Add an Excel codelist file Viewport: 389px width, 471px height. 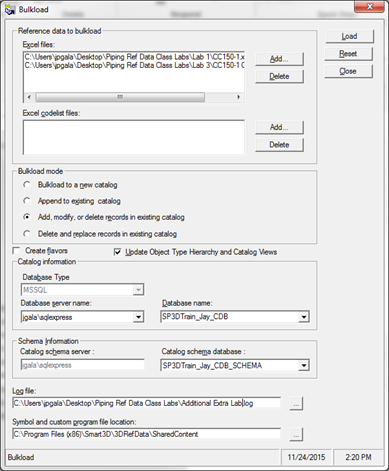point(279,127)
